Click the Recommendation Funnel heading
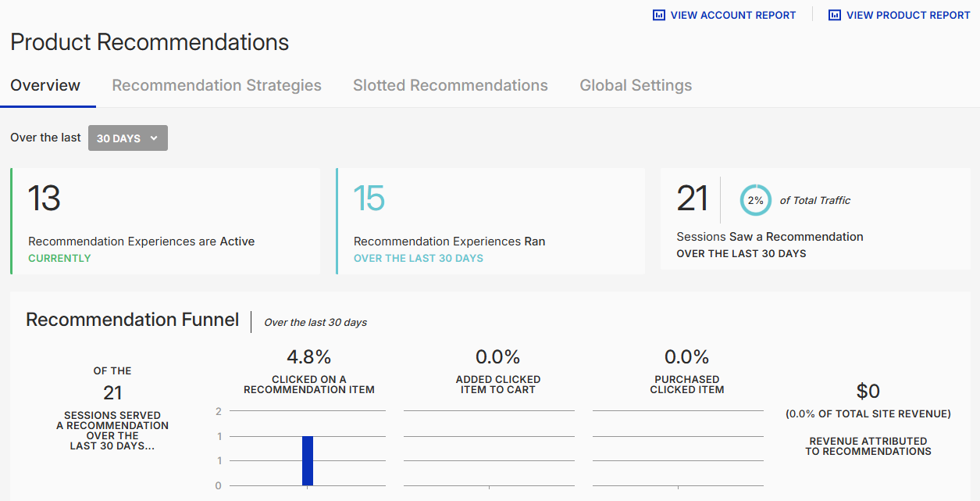Screen dimensions: 980x501 coord(133,320)
